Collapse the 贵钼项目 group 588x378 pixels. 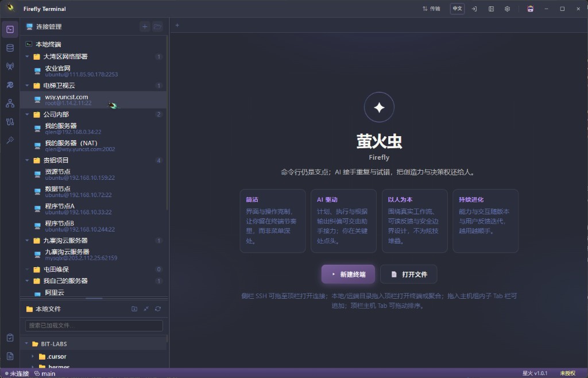(27, 160)
